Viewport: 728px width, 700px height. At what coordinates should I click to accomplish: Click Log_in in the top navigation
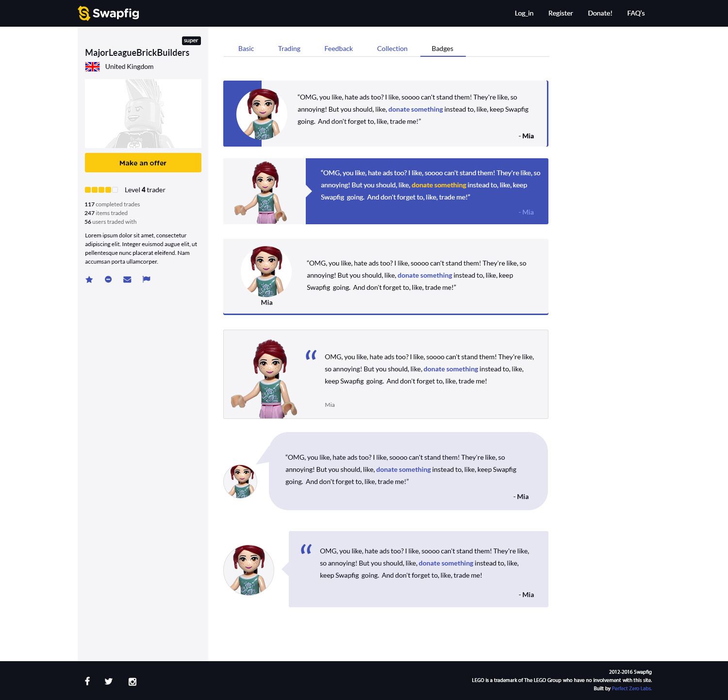pyautogui.click(x=524, y=13)
